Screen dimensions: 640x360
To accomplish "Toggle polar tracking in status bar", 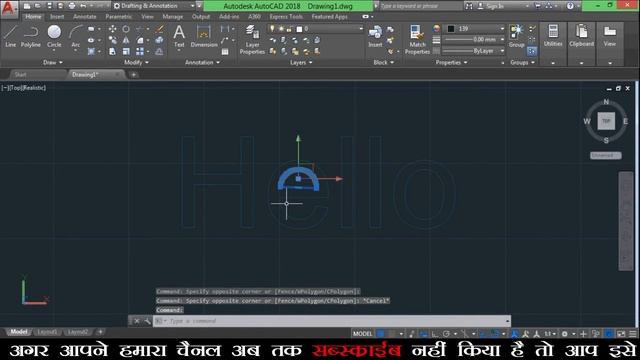I will (x=446, y=333).
